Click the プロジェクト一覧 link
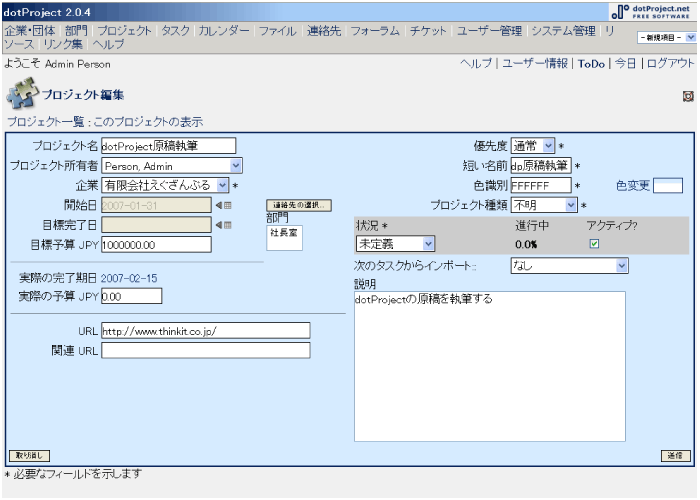This screenshot has height=500, width=700. (46, 122)
